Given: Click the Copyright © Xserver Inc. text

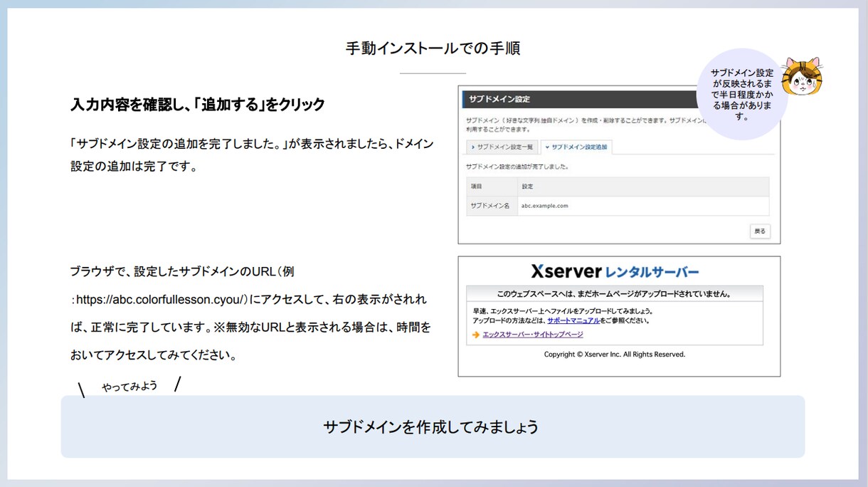Looking at the screenshot, I should (615, 355).
